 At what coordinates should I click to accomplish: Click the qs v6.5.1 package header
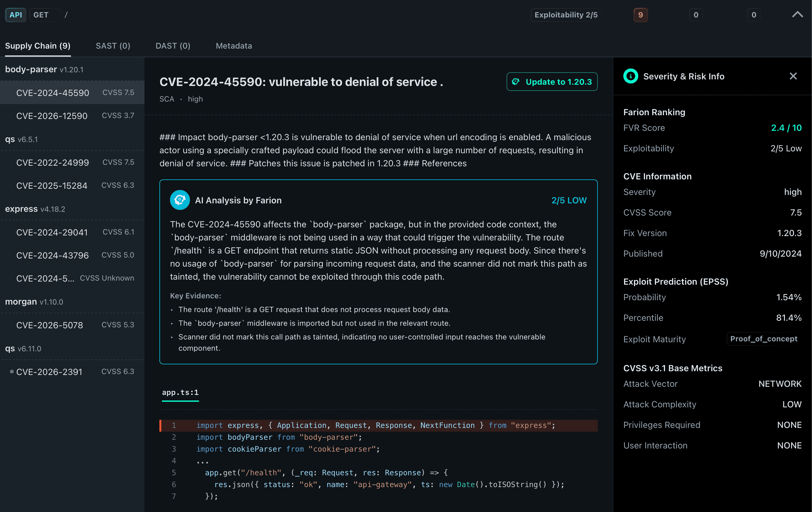[72, 139]
